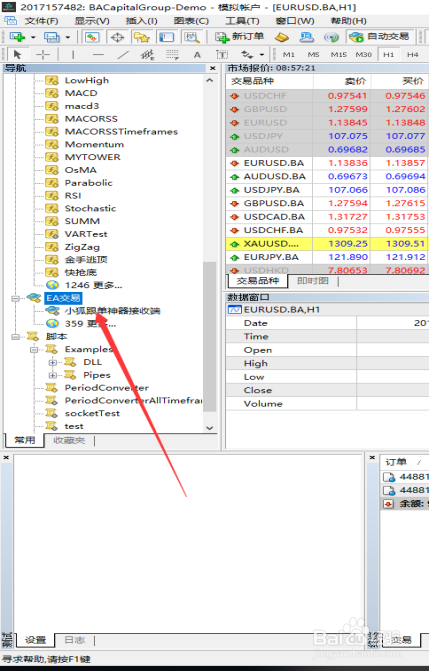Open dropdown arrow beside new chart icon
This screenshot has width=430, height=671.
pos(33,37)
